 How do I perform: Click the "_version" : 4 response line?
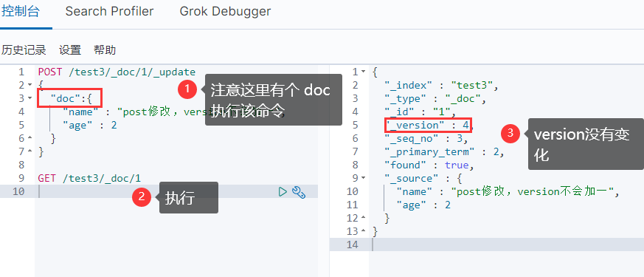(429, 125)
